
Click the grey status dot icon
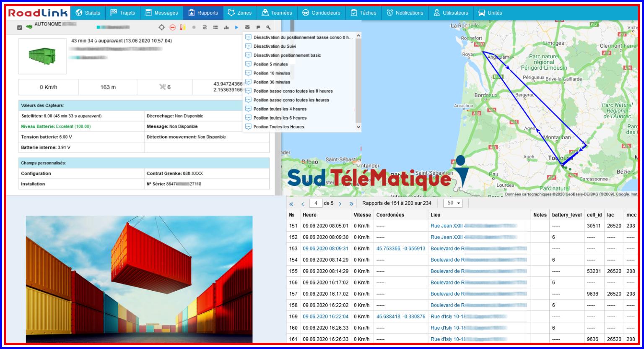(x=194, y=27)
